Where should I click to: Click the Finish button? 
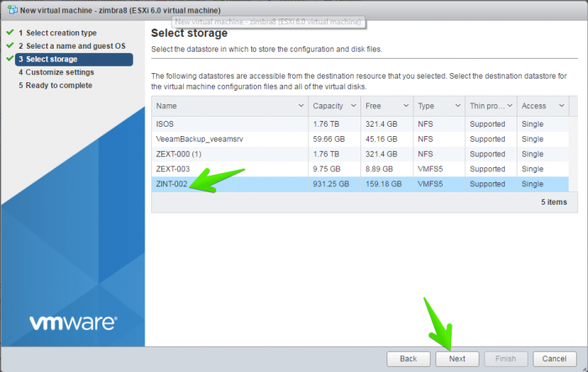click(506, 359)
